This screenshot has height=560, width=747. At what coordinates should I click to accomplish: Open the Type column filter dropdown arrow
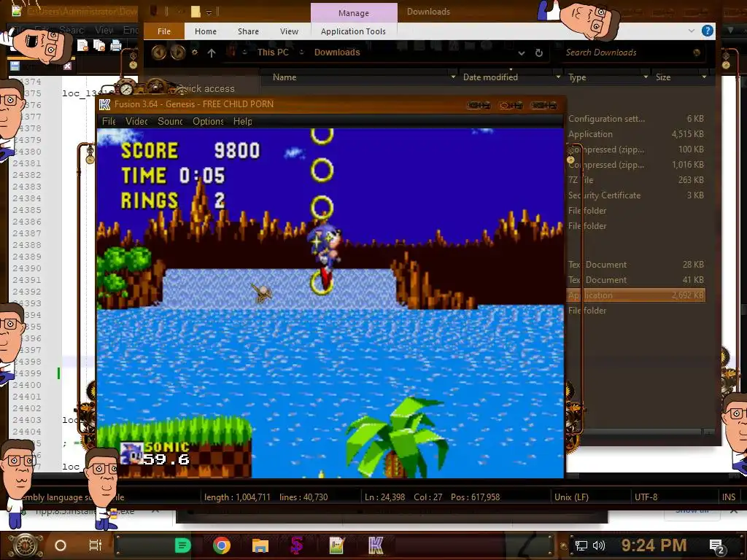[x=646, y=77]
